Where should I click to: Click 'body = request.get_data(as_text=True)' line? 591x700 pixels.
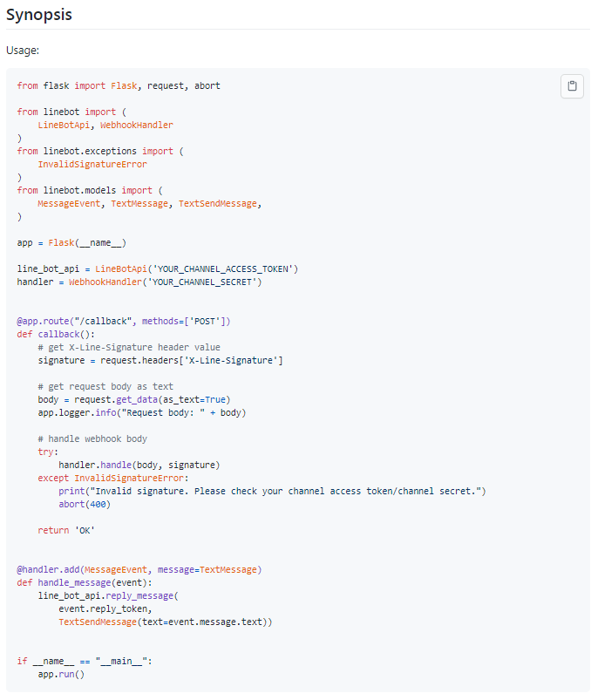[134, 399]
